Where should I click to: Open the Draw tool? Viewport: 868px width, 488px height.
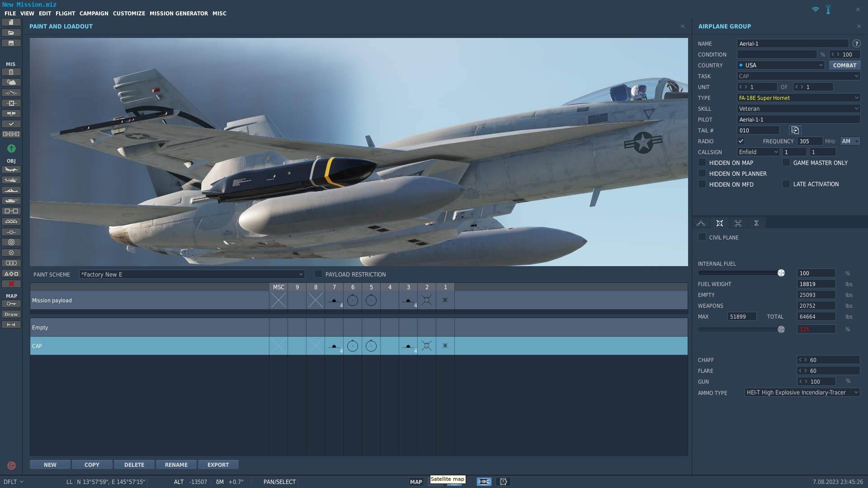tap(11, 314)
